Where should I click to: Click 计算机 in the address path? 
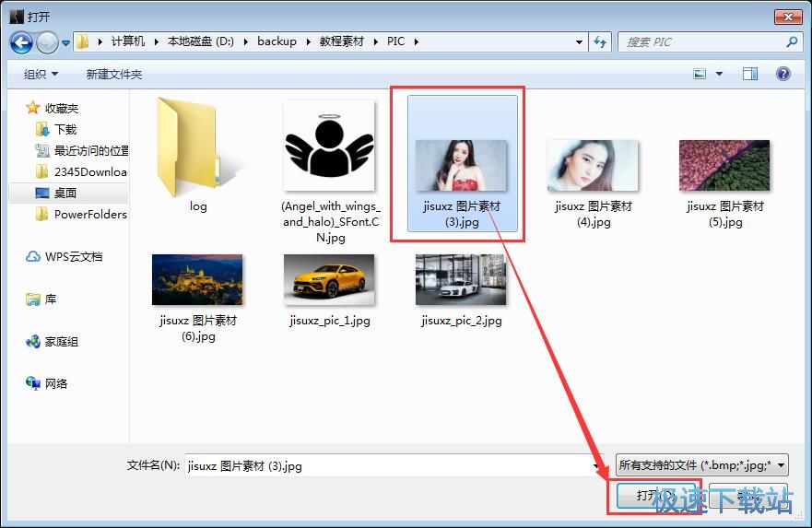click(x=128, y=41)
